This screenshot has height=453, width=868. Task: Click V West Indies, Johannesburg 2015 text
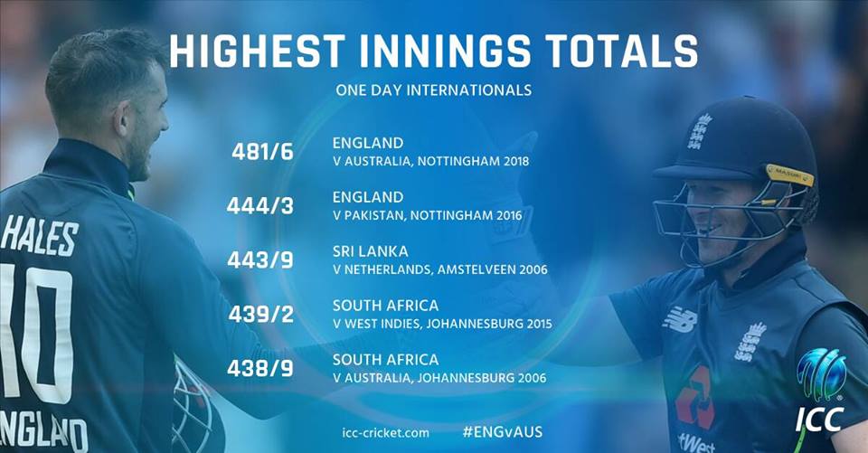pyautogui.click(x=442, y=324)
